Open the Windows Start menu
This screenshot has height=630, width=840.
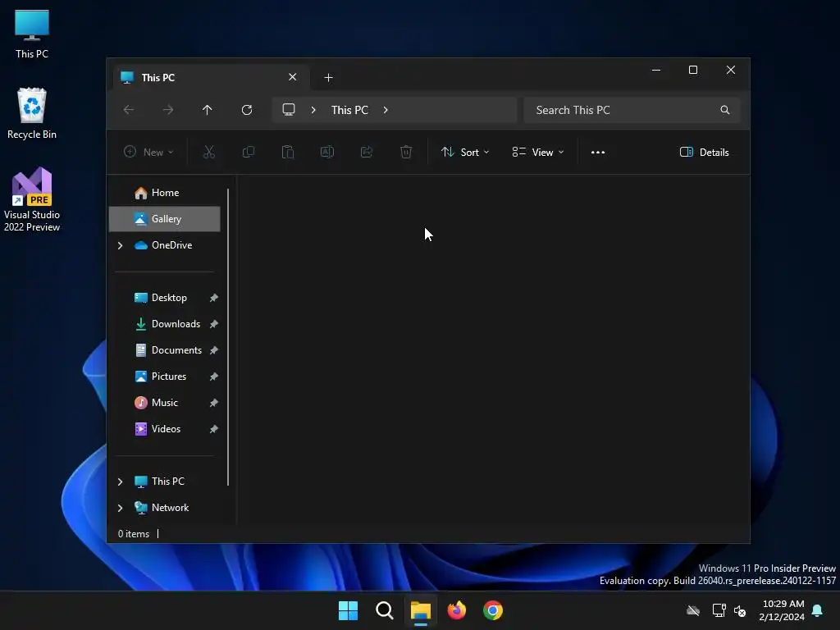coord(348,610)
